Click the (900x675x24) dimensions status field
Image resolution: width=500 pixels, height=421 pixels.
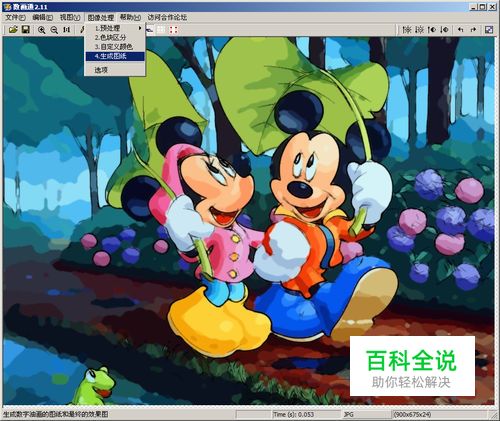point(440,414)
